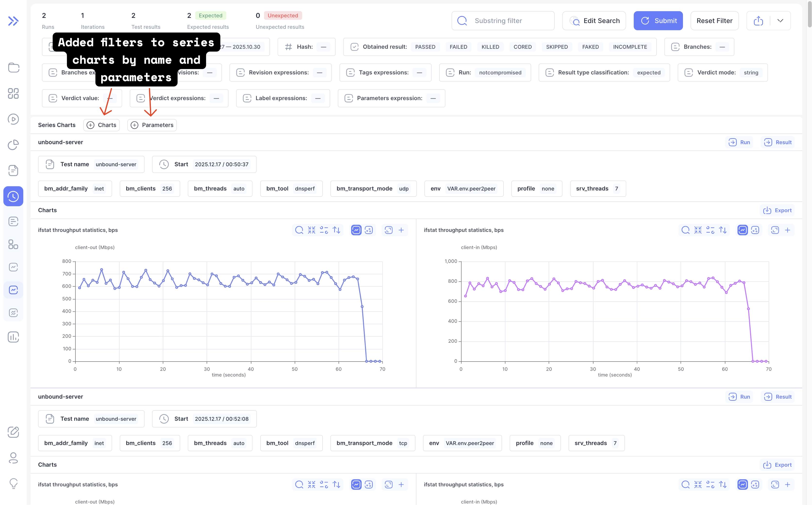Toggle scatter point mode on the client-out chart

(369, 230)
